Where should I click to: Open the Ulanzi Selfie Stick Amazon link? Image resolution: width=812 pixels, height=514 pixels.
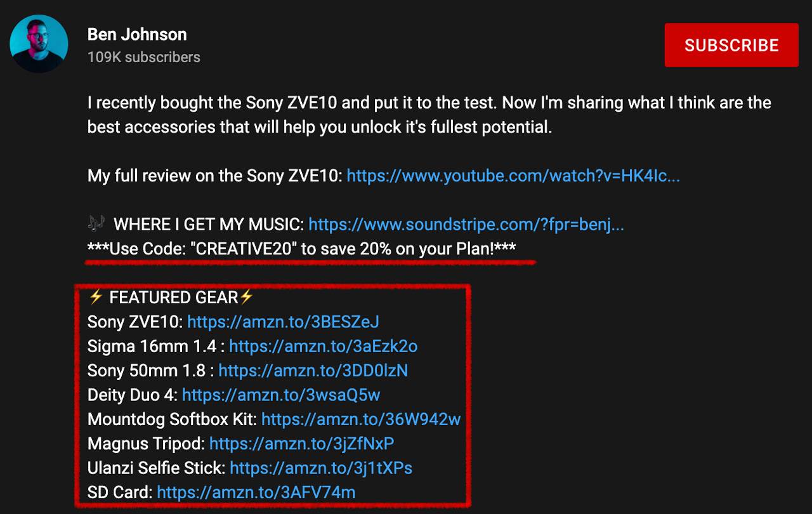pyautogui.click(x=321, y=468)
